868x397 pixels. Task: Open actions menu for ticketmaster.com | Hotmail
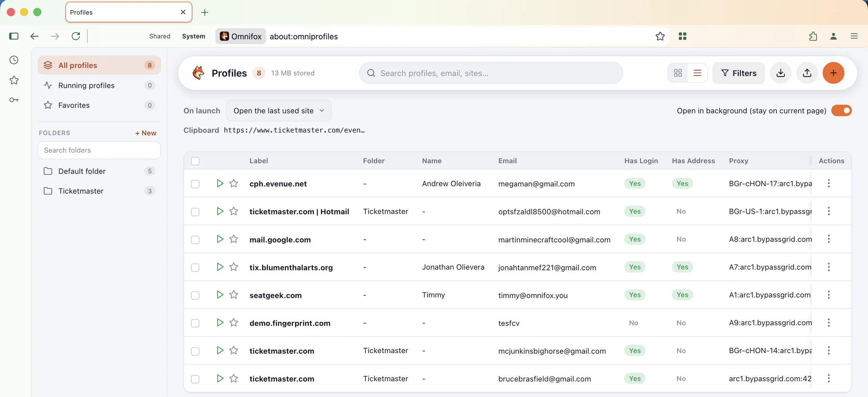tap(828, 211)
